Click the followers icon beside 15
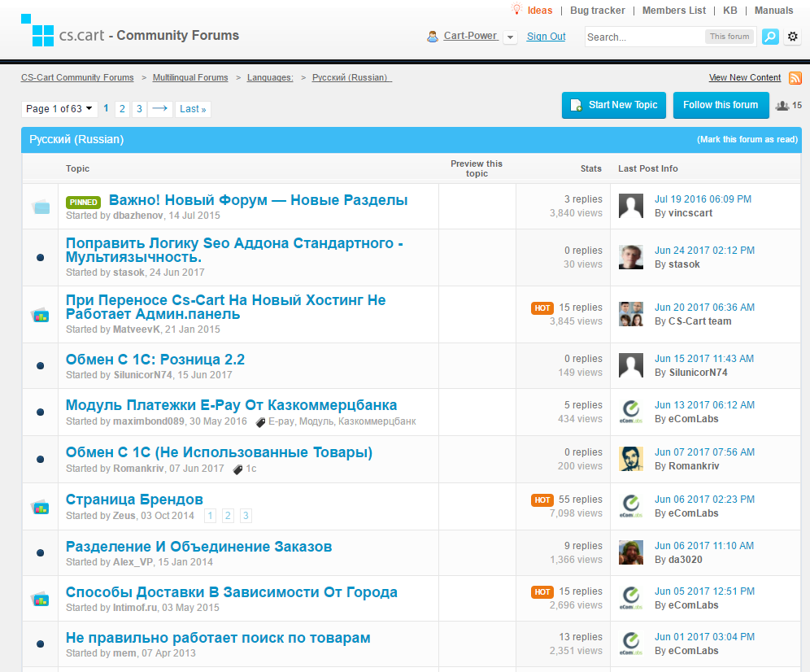Image resolution: width=810 pixels, height=672 pixels. [782, 106]
